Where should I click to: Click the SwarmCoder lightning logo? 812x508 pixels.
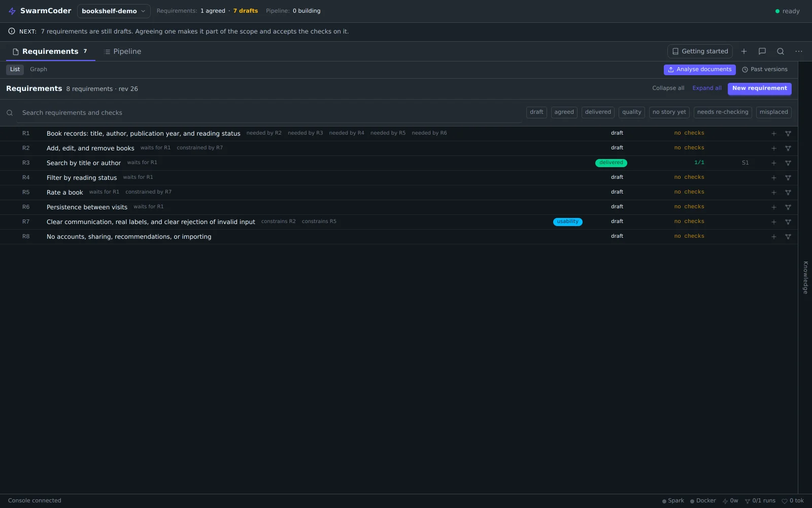click(x=12, y=11)
